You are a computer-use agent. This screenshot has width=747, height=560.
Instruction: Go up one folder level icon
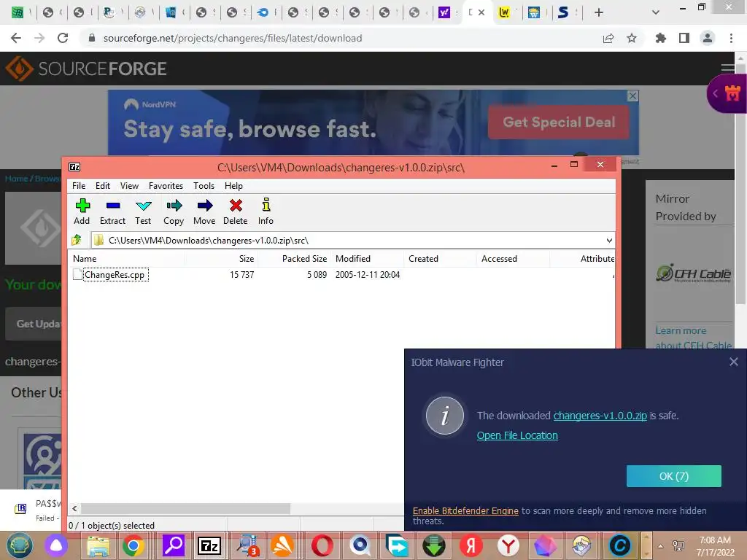(x=77, y=240)
